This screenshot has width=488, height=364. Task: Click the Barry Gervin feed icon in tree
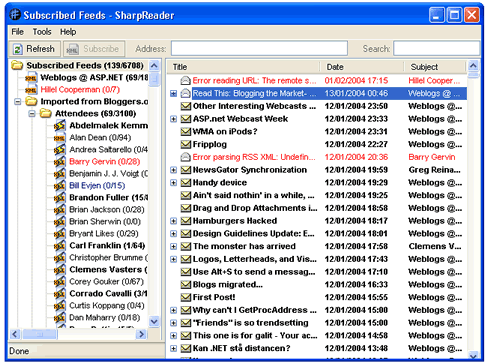click(x=60, y=162)
